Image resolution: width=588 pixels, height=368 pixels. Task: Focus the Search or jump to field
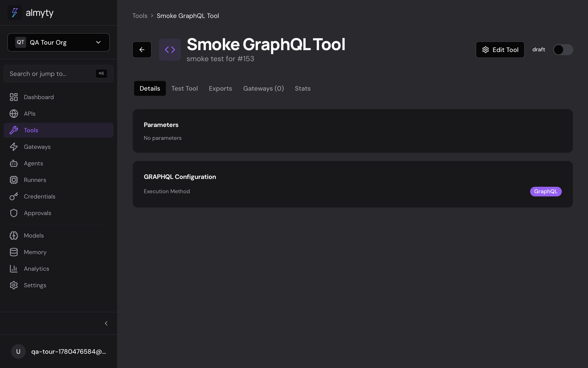[x=59, y=74]
